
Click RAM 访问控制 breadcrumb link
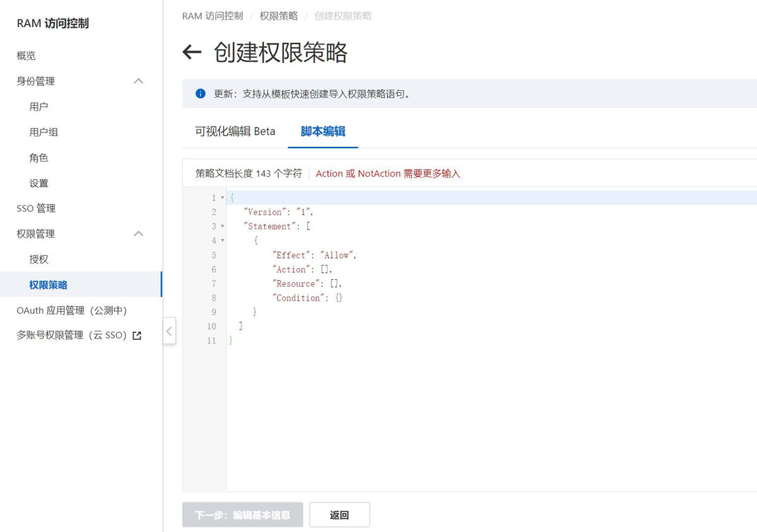(213, 16)
